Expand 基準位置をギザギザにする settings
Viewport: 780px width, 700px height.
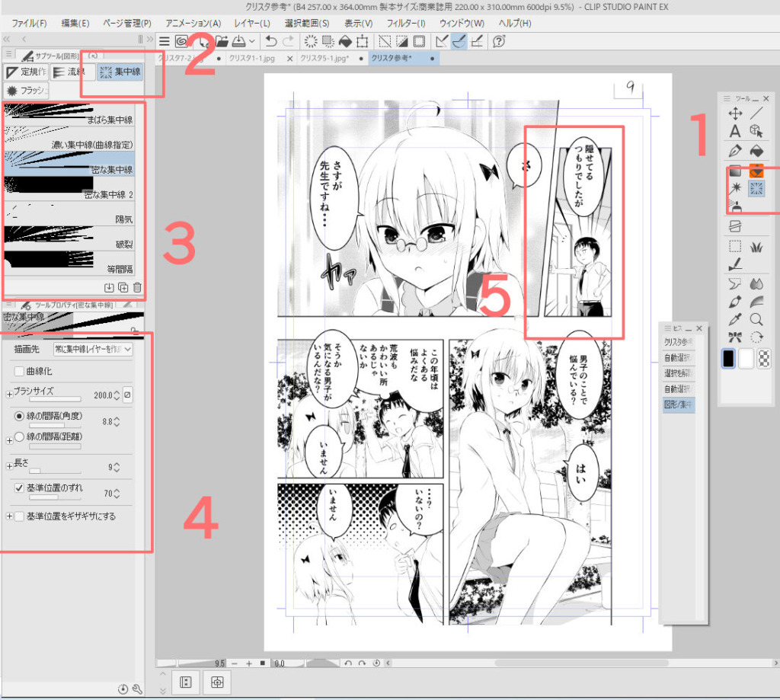click(x=9, y=516)
